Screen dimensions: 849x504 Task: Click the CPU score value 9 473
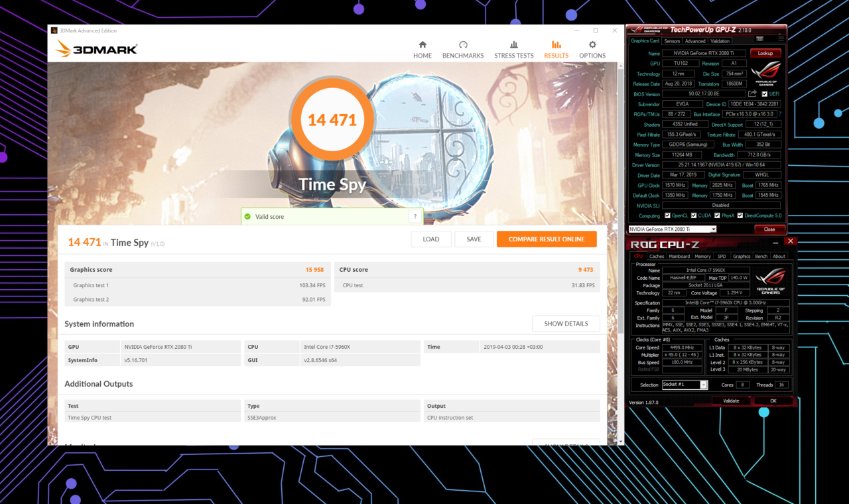584,270
